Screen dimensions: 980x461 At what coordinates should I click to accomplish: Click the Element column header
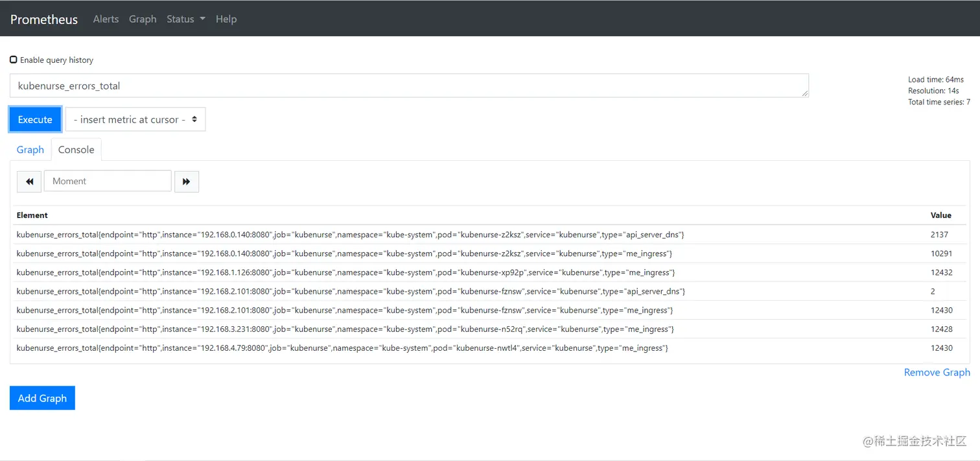[32, 215]
